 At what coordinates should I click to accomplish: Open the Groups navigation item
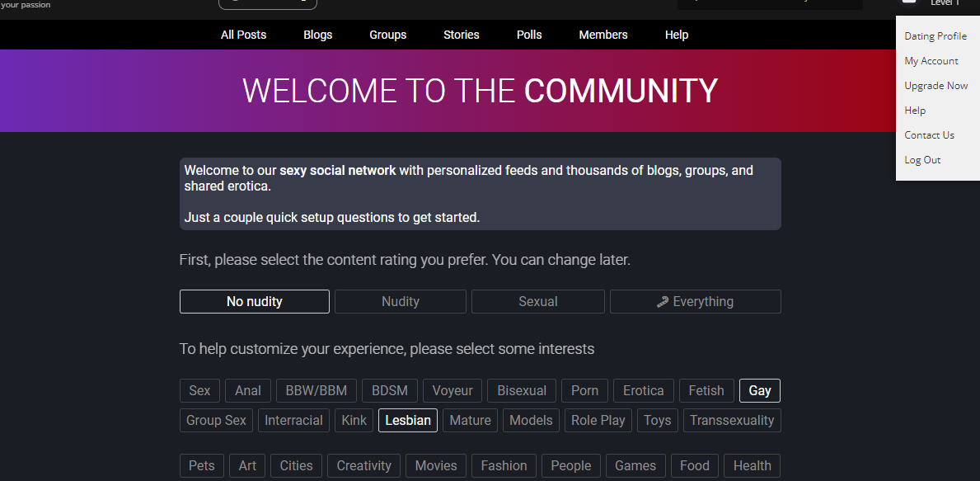click(387, 35)
